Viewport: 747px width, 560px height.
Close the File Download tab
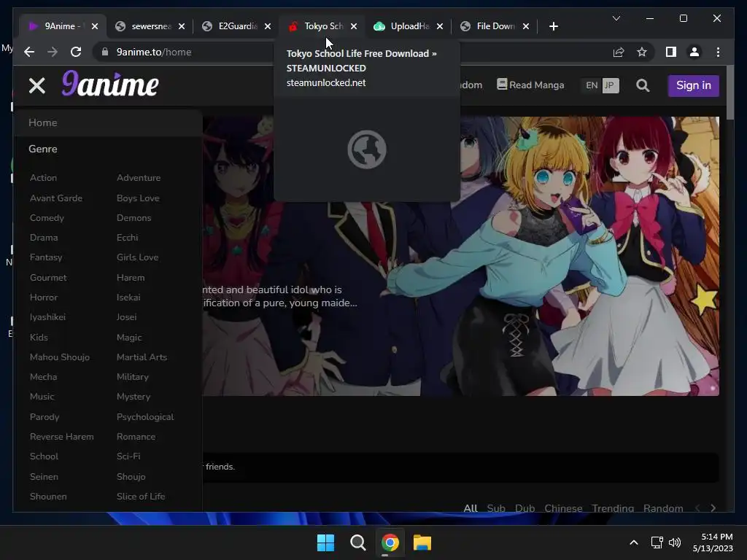[526, 26]
